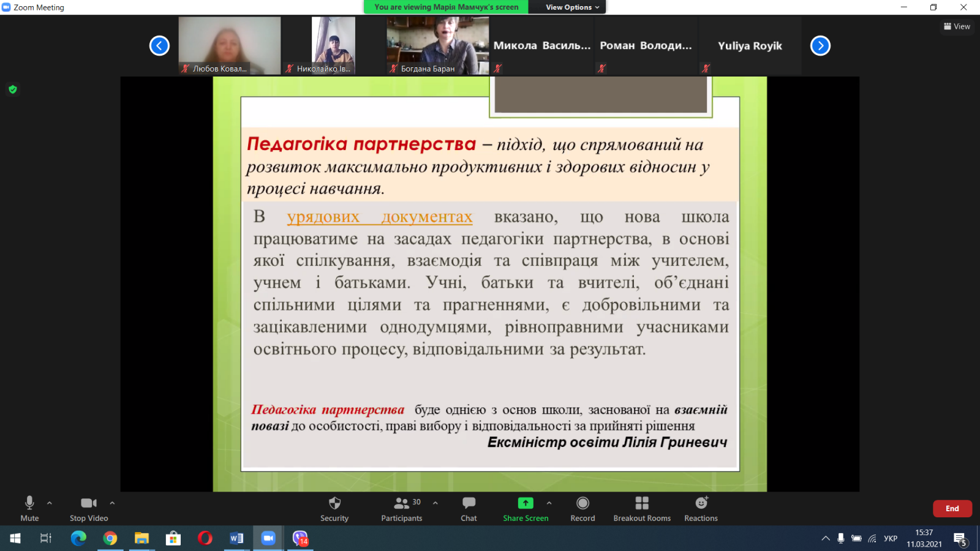The height and width of the screenshot is (551, 980).
Task: Expand audio settings arrow next to Mute
Action: tap(50, 503)
